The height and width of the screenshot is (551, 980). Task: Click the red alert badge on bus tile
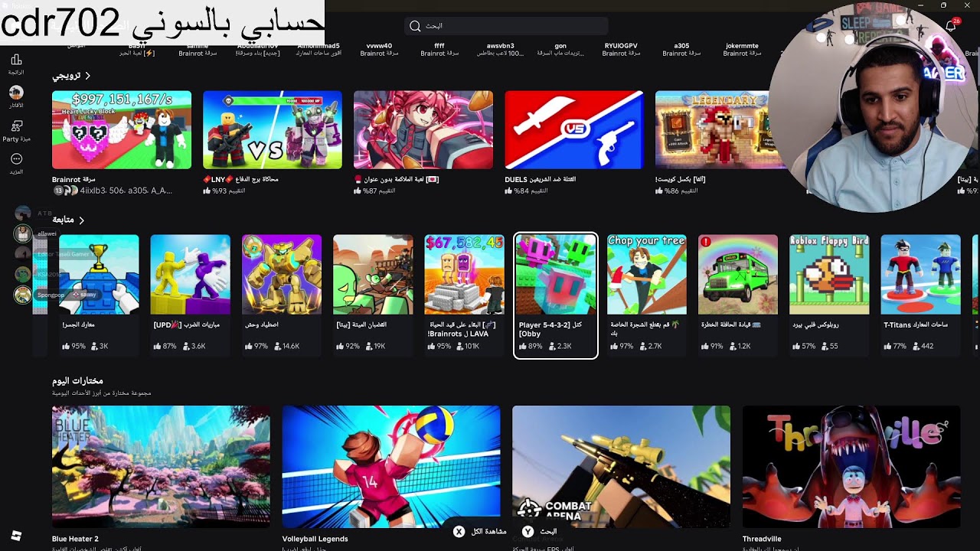[706, 242]
